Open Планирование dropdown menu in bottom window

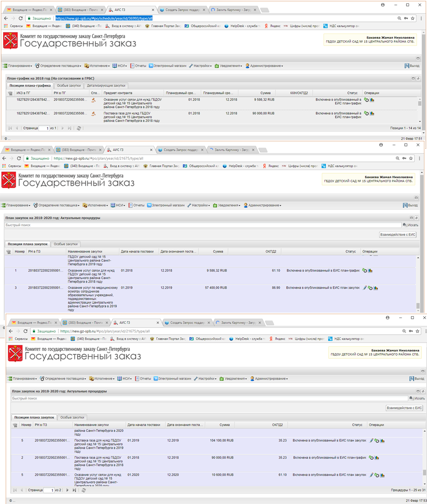tap(22, 378)
